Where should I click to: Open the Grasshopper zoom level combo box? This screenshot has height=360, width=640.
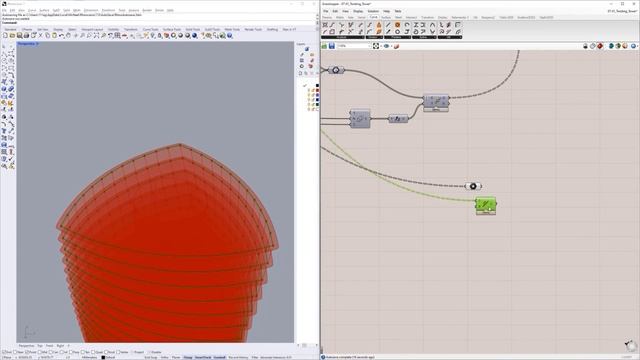(x=353, y=46)
